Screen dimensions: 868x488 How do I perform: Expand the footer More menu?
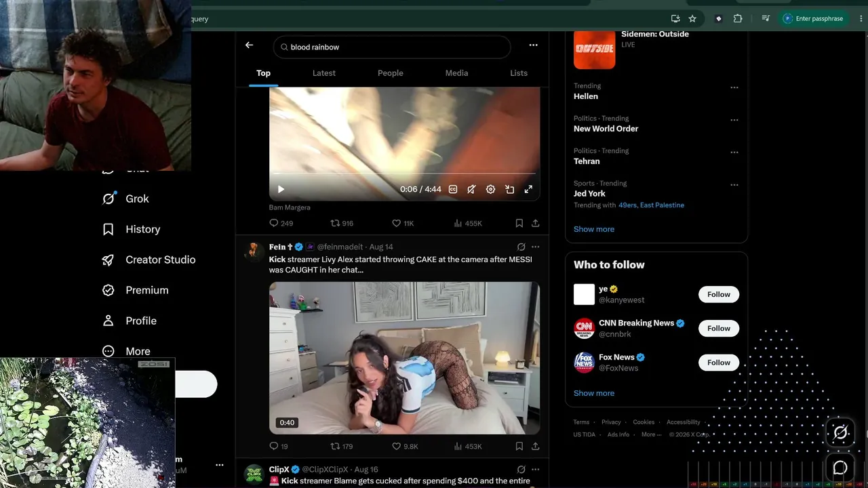(x=650, y=434)
